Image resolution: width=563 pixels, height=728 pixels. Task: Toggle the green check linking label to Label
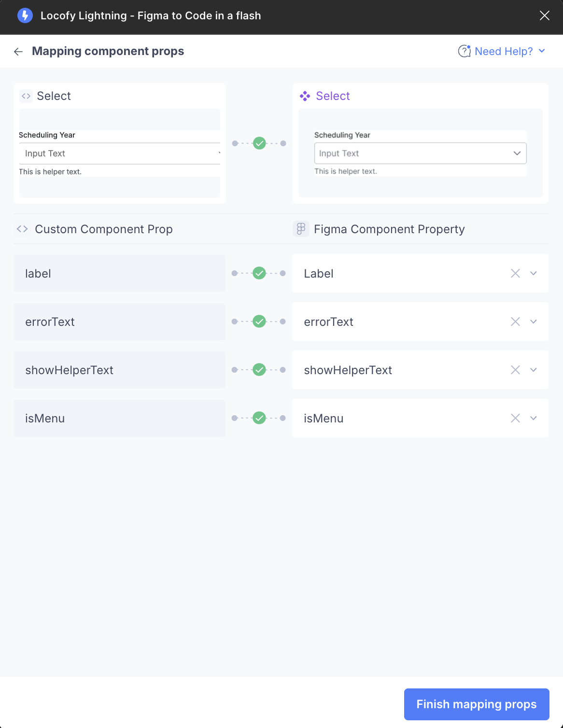(x=259, y=273)
